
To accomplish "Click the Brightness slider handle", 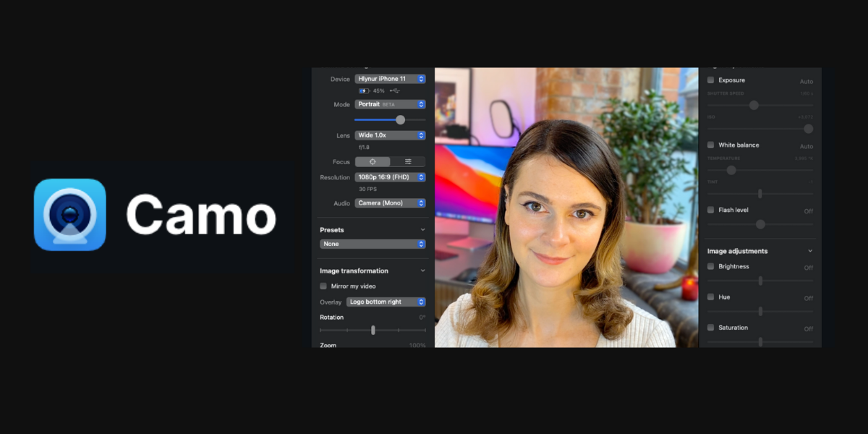I will (x=760, y=281).
